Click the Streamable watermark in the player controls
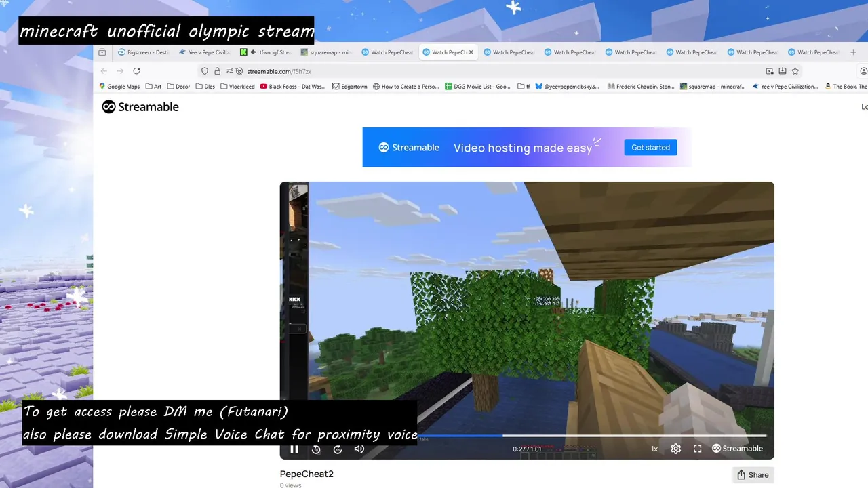The image size is (868, 488). coord(737,449)
